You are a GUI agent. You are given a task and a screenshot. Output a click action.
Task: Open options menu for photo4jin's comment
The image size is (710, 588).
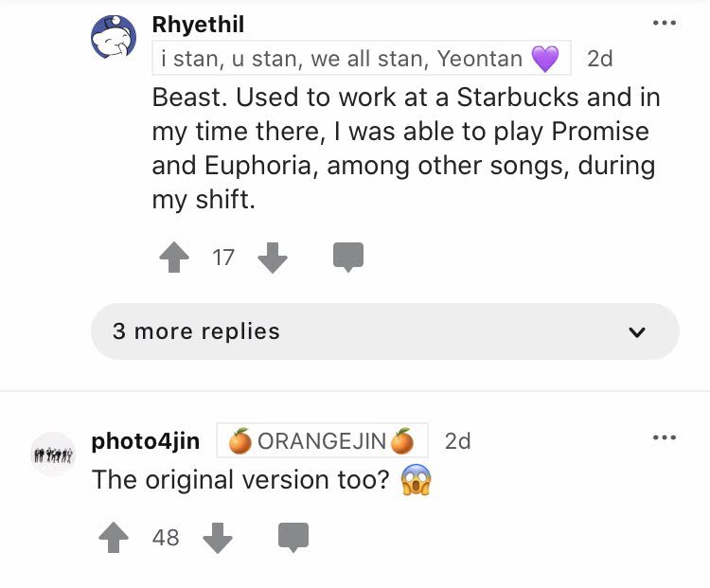point(665,437)
